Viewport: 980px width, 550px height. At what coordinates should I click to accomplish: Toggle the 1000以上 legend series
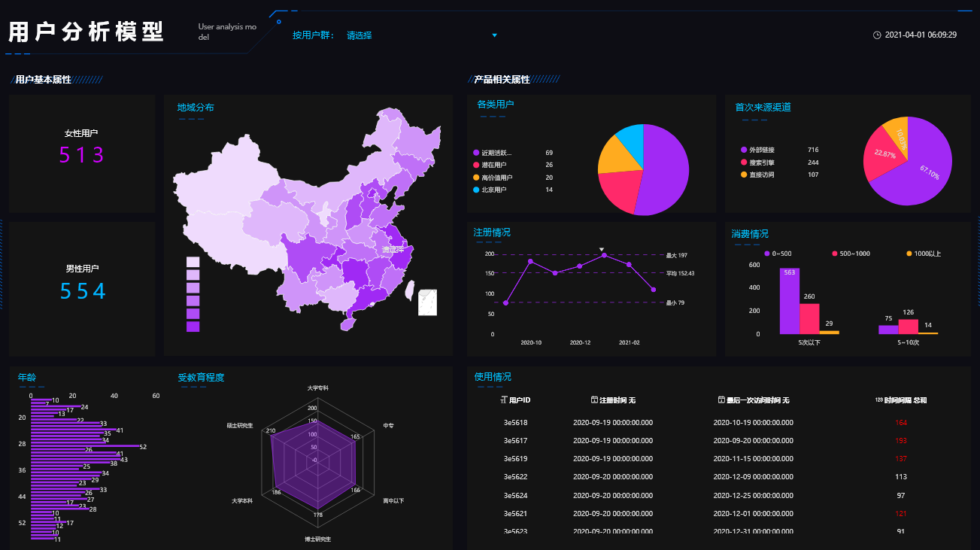924,254
